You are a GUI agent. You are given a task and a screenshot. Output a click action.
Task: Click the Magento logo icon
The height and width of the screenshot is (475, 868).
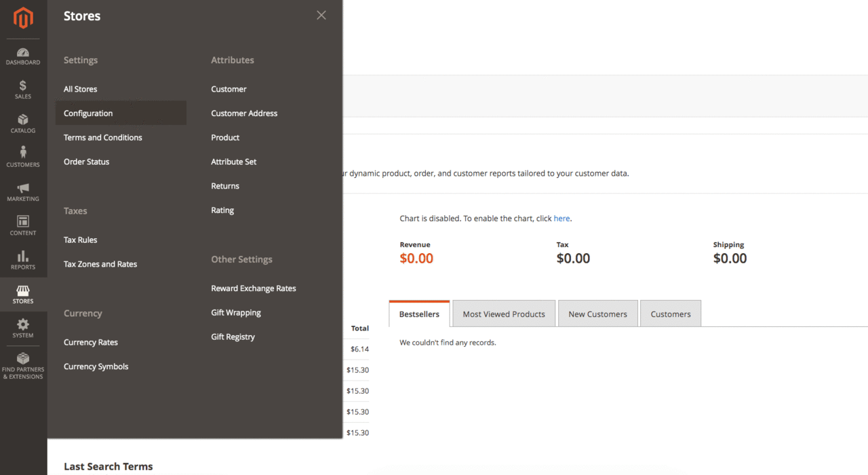coord(23,18)
